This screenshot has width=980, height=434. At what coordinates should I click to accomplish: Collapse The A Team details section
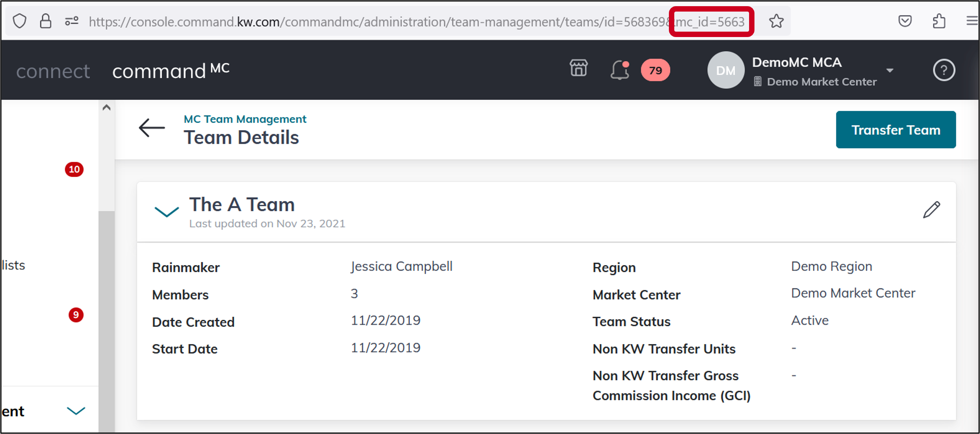click(166, 211)
